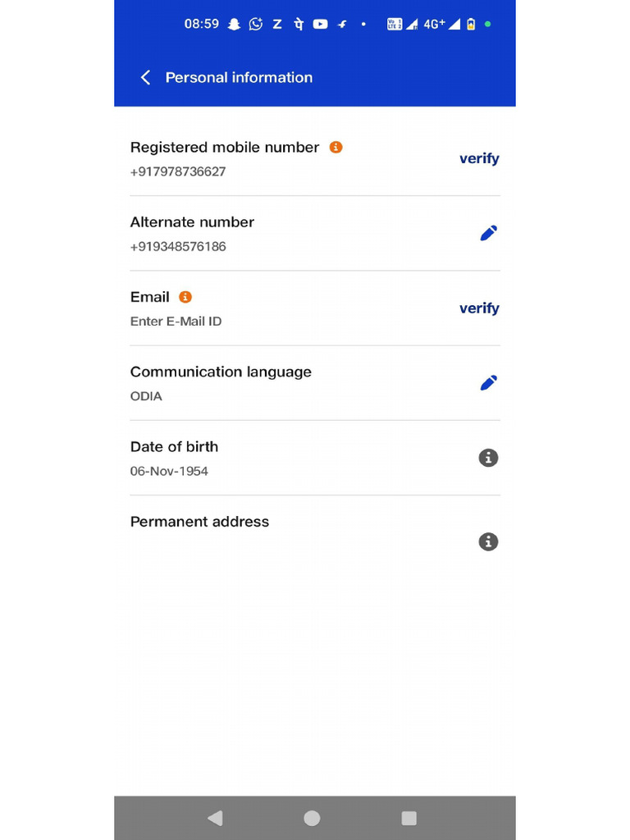Tap the Personal information header title

click(x=239, y=77)
